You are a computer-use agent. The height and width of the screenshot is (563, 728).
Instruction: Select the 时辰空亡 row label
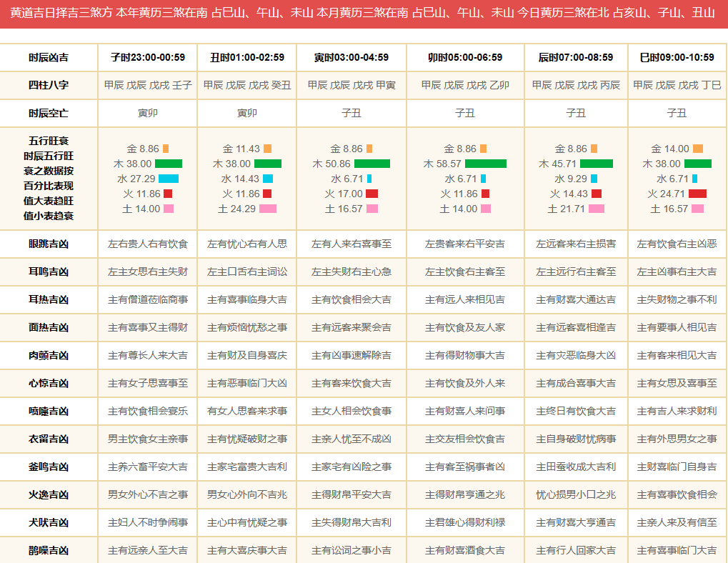(49, 113)
